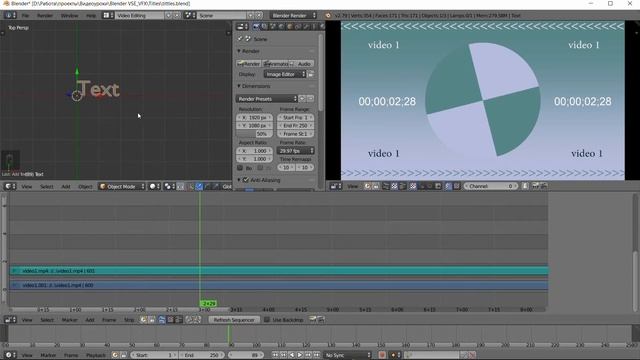Click the Render image button

249,64
